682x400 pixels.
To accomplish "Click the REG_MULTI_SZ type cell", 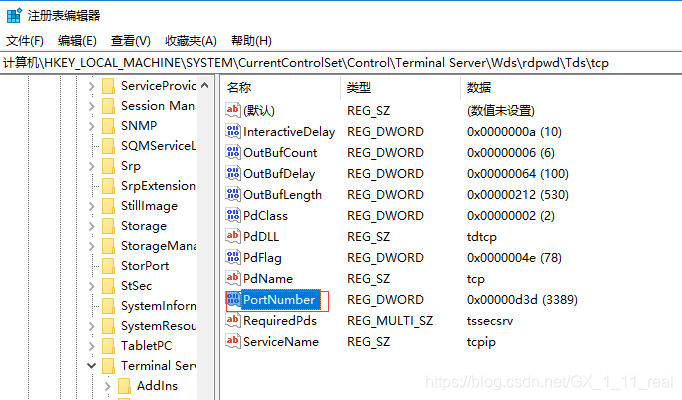I will (390, 321).
